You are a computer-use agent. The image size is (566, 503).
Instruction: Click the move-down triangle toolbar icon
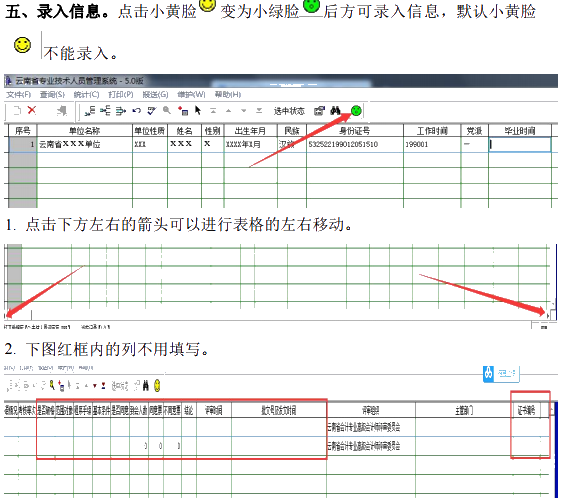(x=244, y=111)
